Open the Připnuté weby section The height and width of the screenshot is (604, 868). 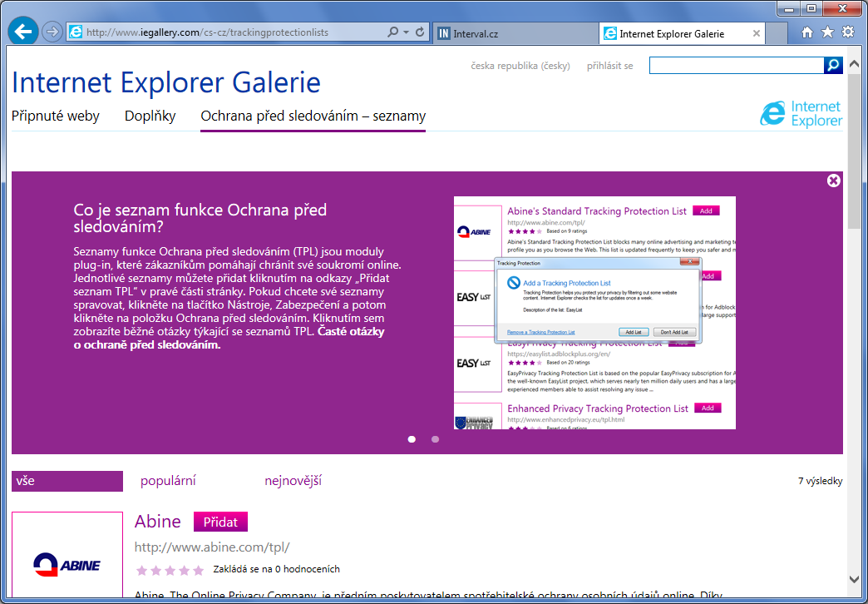pyautogui.click(x=56, y=116)
